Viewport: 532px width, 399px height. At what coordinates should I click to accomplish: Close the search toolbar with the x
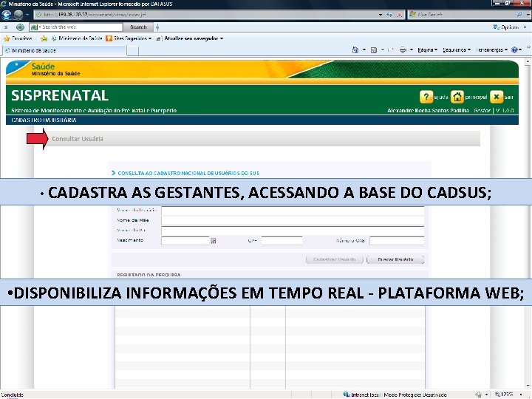coord(6,27)
